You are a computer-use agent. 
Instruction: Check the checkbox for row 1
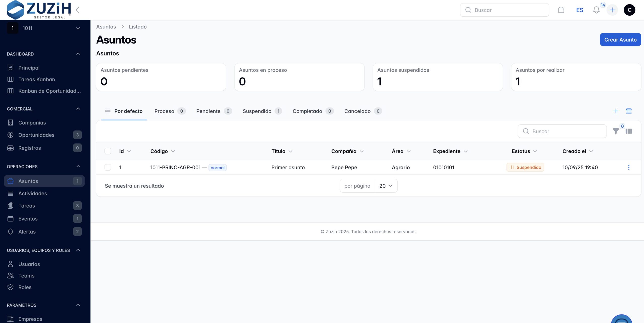(108, 167)
